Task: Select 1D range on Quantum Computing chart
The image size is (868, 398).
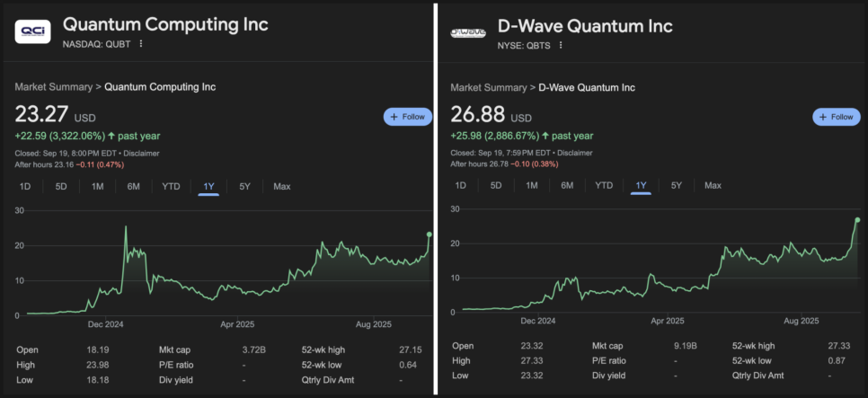Action: click(x=25, y=187)
